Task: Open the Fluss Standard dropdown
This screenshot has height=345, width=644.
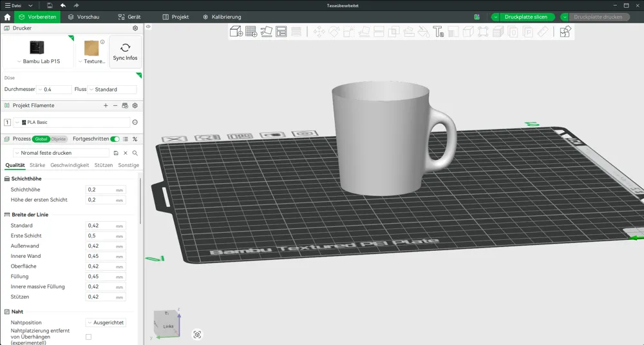Action: click(x=111, y=89)
